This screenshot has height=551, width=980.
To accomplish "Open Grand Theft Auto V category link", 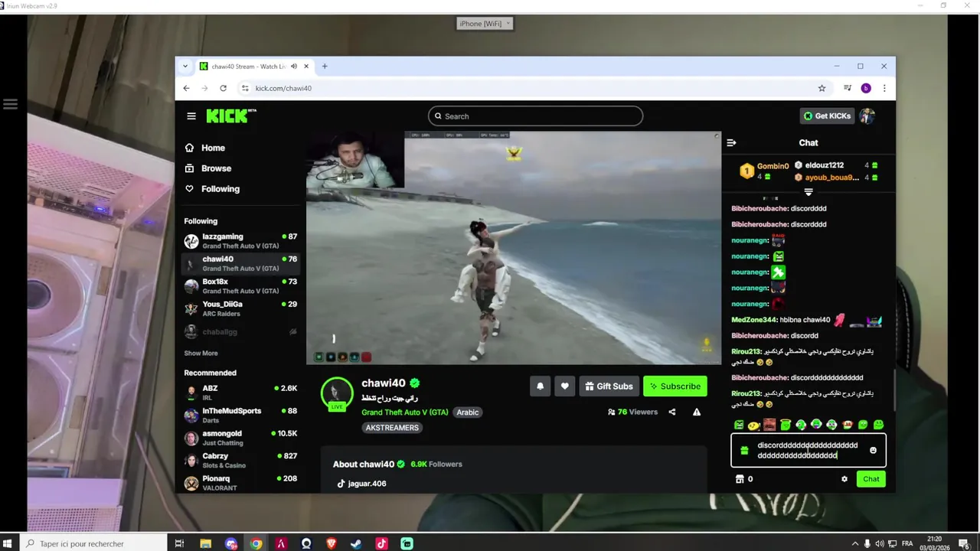I will [405, 412].
